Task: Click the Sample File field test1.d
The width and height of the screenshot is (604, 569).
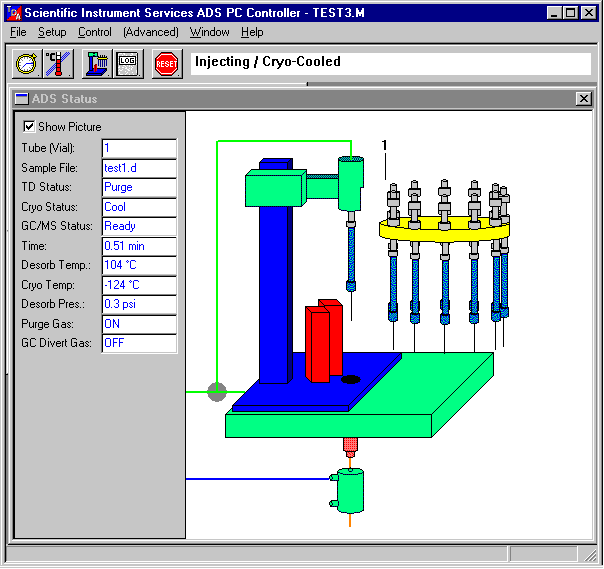Action: click(x=139, y=168)
